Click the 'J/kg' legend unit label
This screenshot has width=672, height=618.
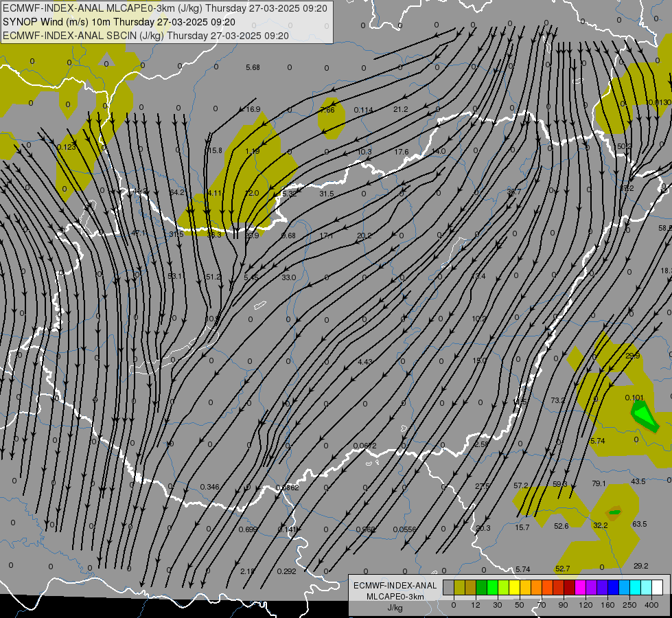pos(395,608)
